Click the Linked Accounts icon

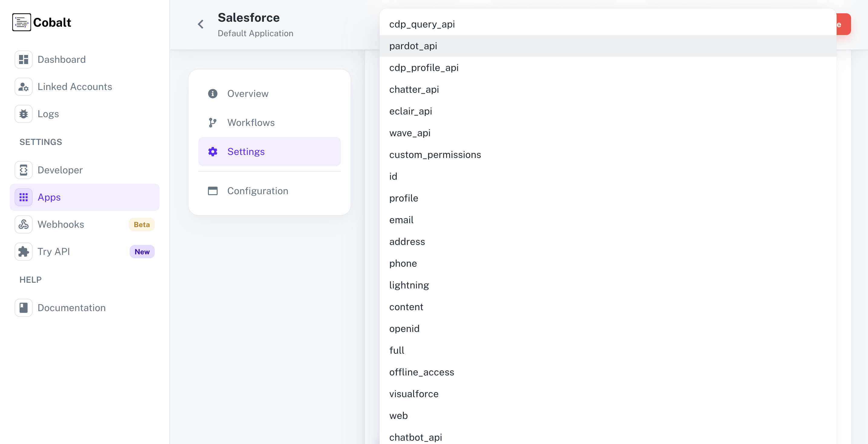coord(23,87)
